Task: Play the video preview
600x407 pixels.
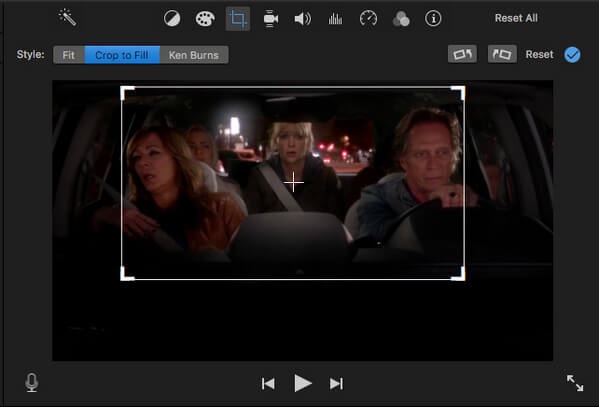Action: click(303, 383)
